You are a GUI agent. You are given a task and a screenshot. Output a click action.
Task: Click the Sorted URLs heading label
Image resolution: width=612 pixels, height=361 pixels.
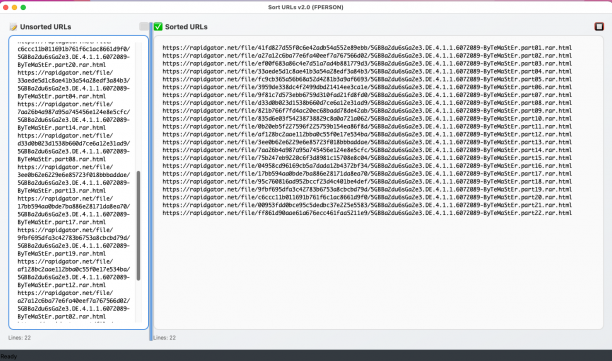[x=186, y=27]
